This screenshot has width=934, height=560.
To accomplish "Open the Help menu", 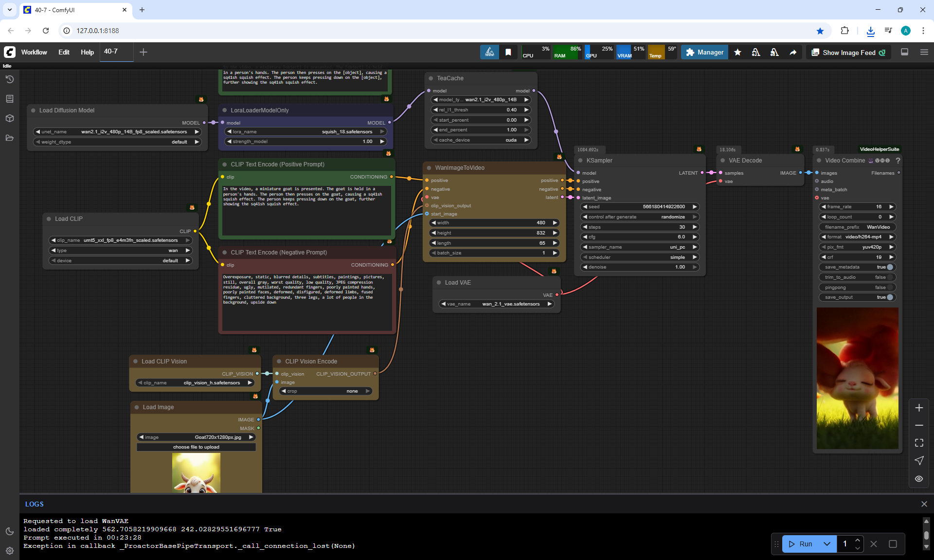I will (87, 52).
